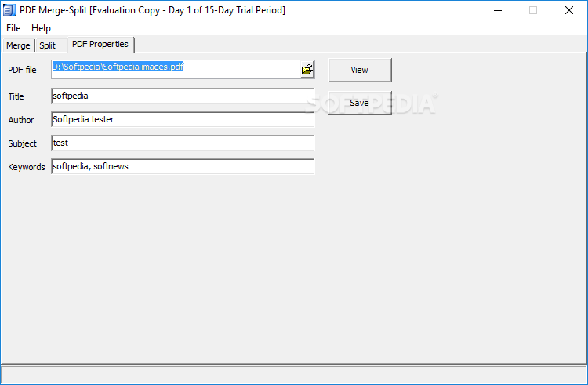
Task: Click the Subject label
Action: click(x=23, y=143)
